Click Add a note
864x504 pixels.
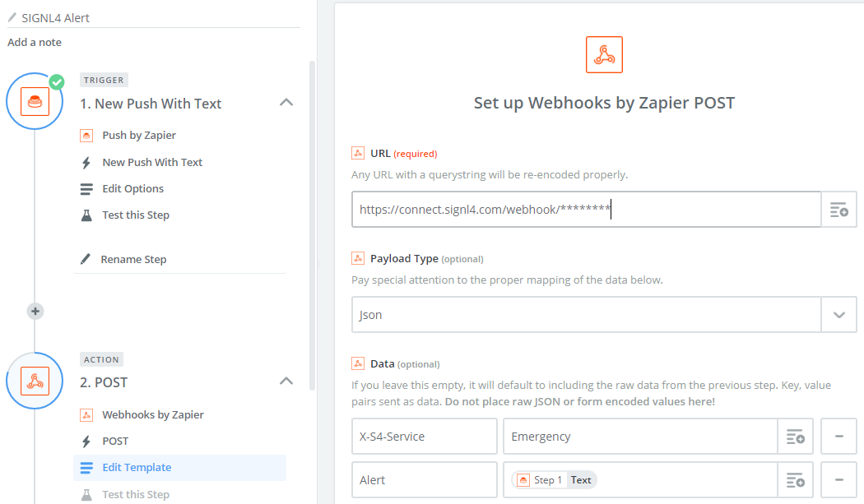coord(35,43)
